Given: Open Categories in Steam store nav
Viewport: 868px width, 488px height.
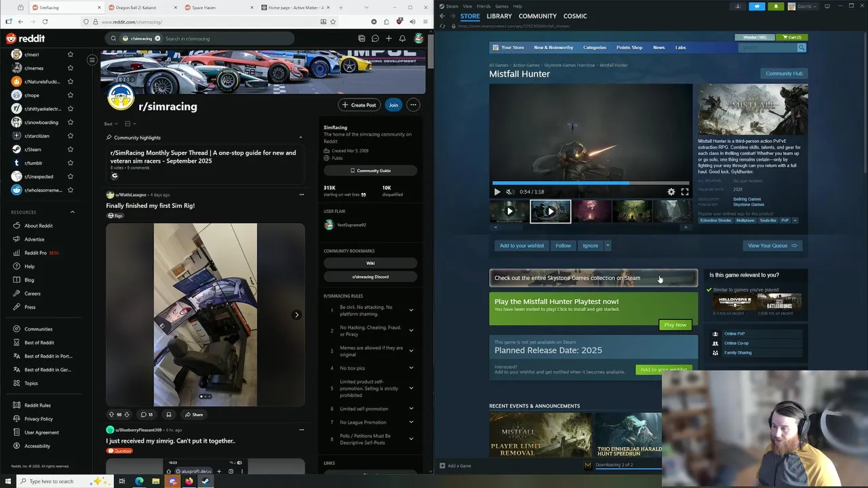Looking at the screenshot, I should coord(595,48).
